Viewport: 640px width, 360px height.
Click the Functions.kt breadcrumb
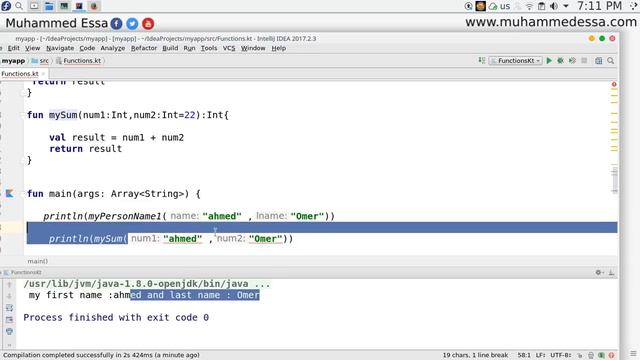pyautogui.click(x=78, y=60)
